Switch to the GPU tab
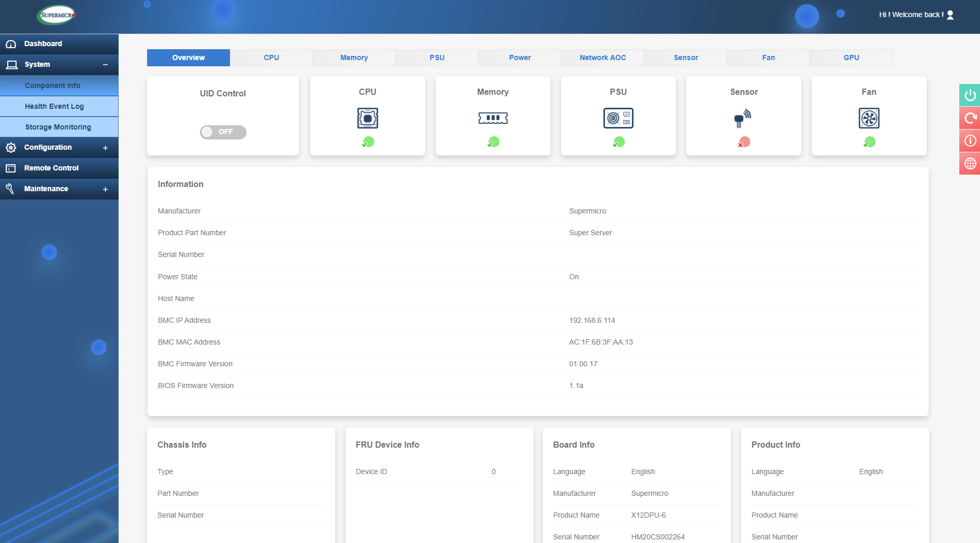Screen dimensions: 980x543 (x=851, y=58)
